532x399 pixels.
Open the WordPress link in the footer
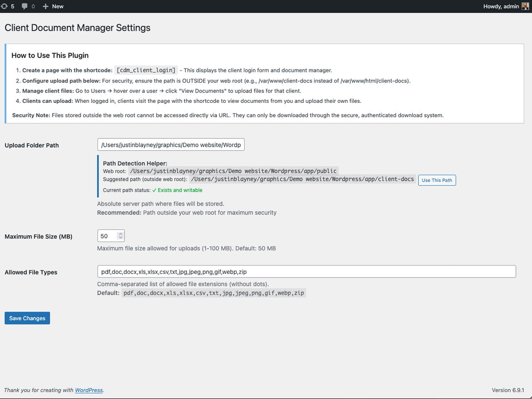tap(89, 390)
